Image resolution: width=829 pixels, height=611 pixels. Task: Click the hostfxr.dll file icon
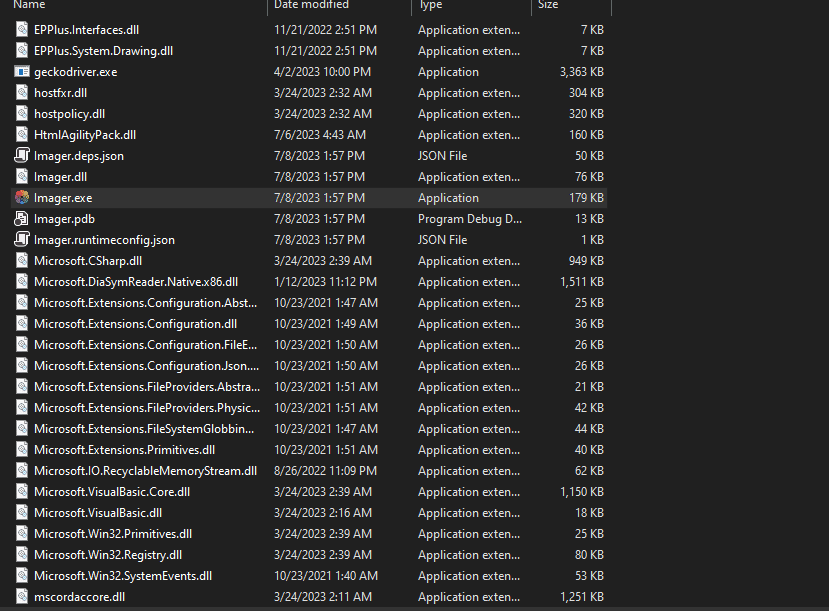click(x=22, y=92)
